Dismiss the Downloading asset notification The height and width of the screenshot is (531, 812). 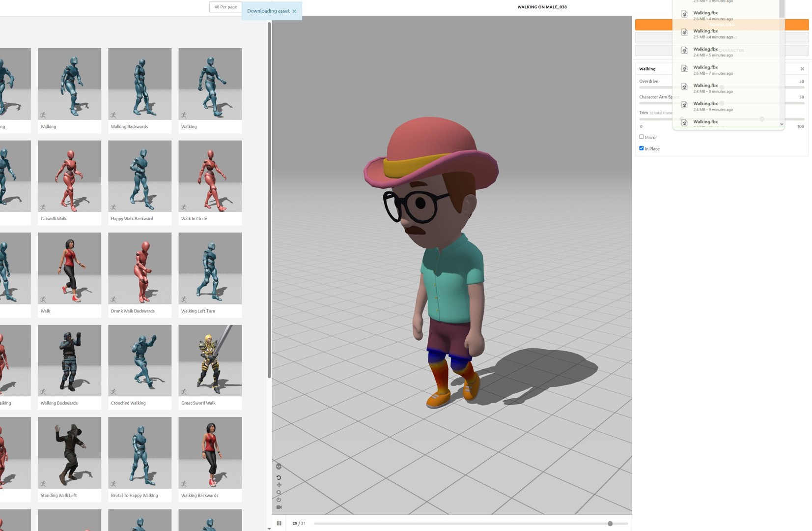click(x=294, y=11)
